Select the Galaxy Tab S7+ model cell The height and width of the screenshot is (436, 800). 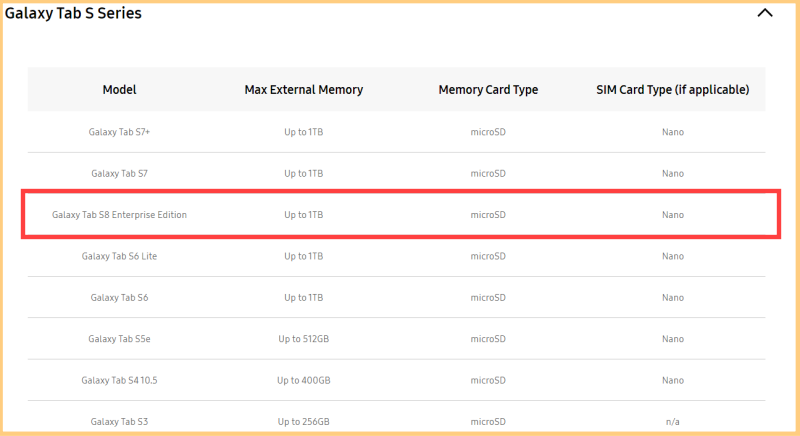[119, 132]
